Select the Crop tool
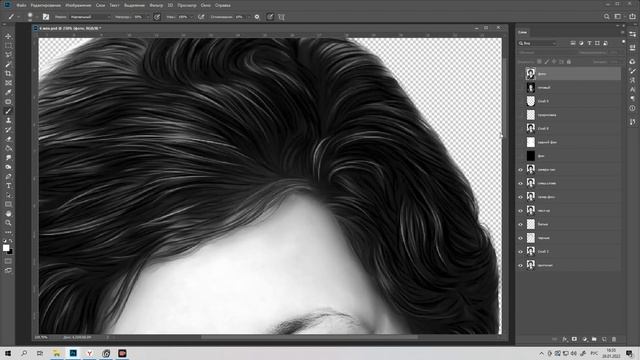This screenshot has height=360, width=640. pyautogui.click(x=8, y=74)
